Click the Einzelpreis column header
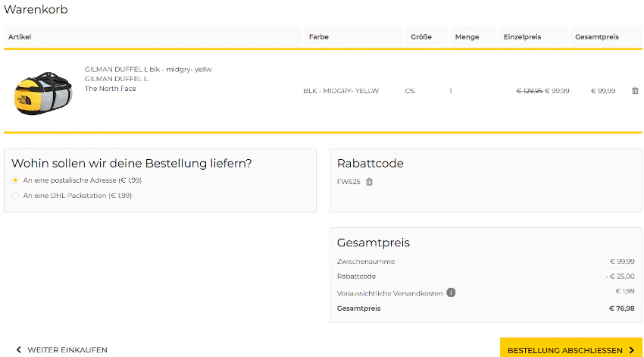Screen dimensions: 644x357 [522, 37]
